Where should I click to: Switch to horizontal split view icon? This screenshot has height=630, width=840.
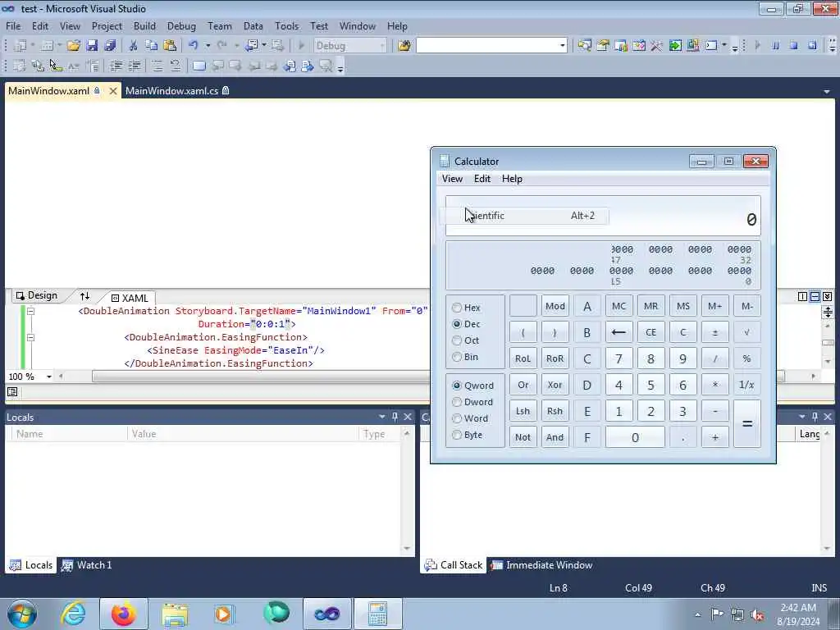click(815, 296)
